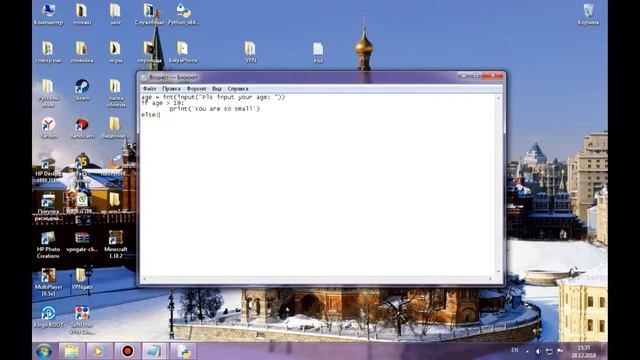Show hidden tray icons arrow

coord(527,351)
